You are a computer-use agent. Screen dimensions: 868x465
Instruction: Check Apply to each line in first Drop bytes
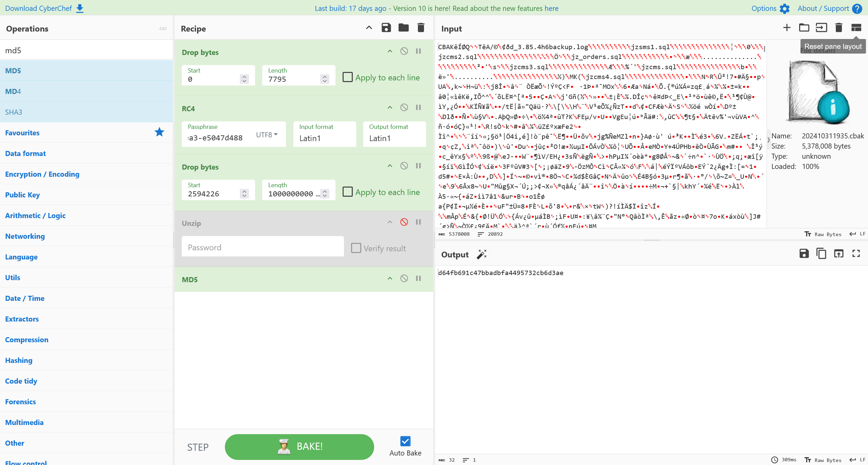click(x=347, y=77)
